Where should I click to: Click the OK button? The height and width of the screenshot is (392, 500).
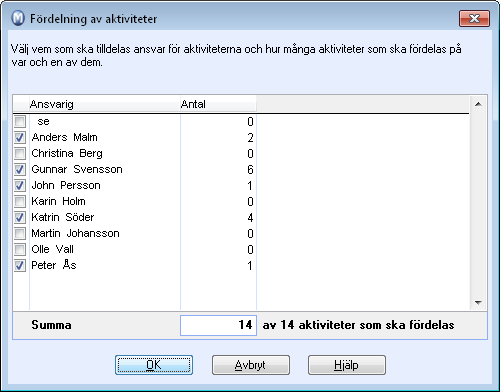(x=154, y=365)
